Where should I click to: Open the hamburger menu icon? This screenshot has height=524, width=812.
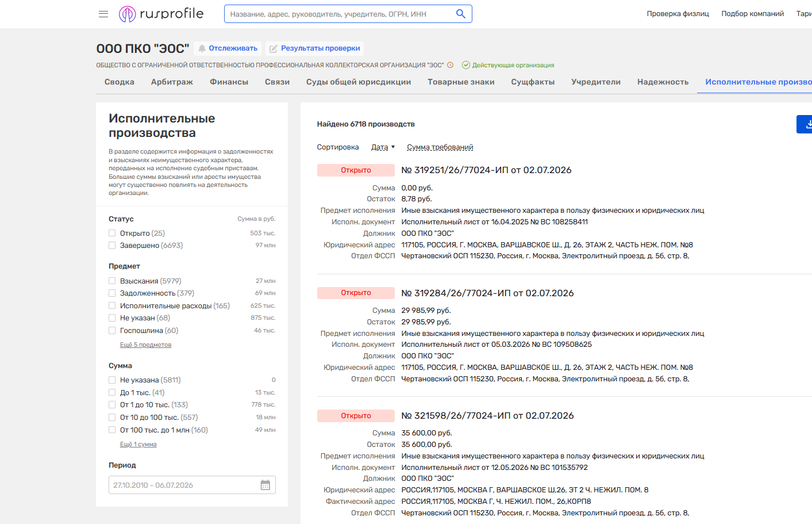coord(103,14)
